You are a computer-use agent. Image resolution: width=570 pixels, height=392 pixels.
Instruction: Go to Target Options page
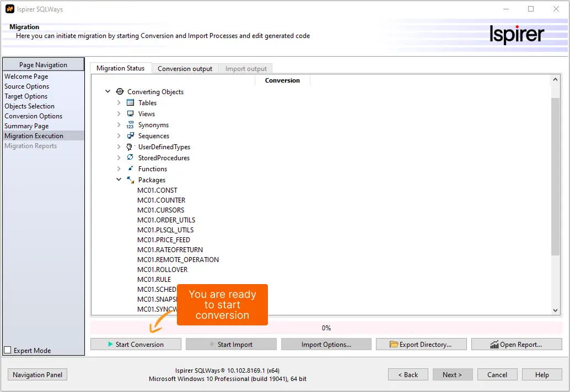[26, 96]
